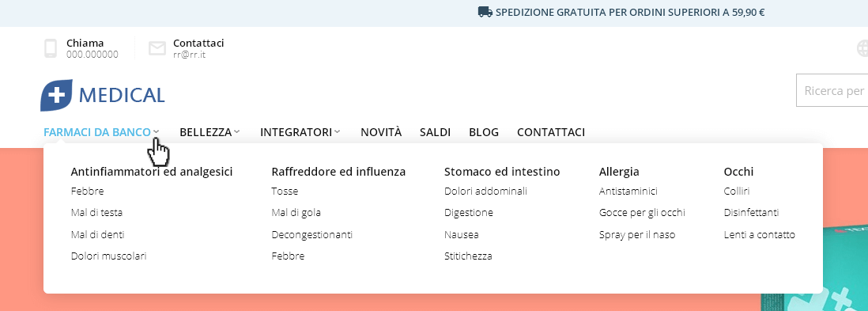Click the search field labeled Ricerca per

pos(832,90)
